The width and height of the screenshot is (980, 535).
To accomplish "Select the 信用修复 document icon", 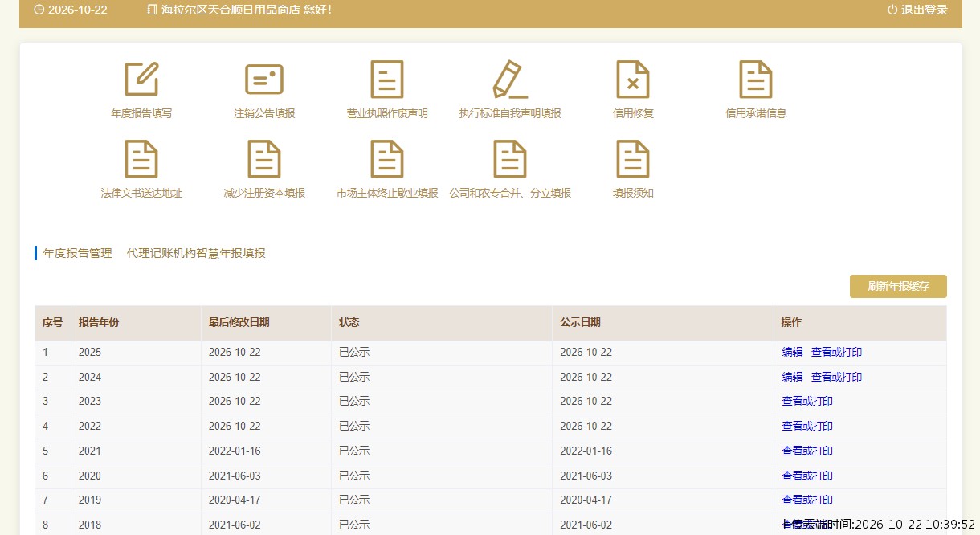I will pyautogui.click(x=633, y=80).
